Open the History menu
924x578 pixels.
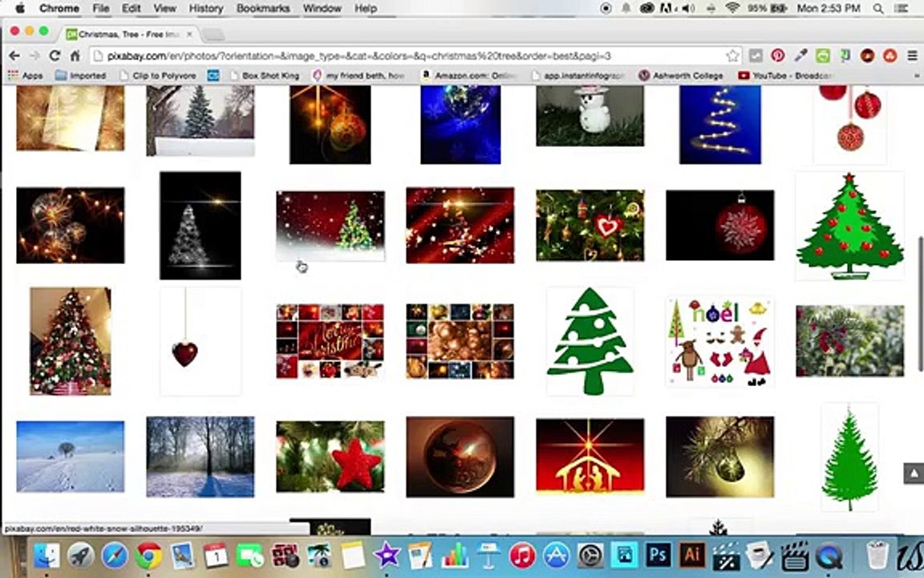(x=205, y=8)
